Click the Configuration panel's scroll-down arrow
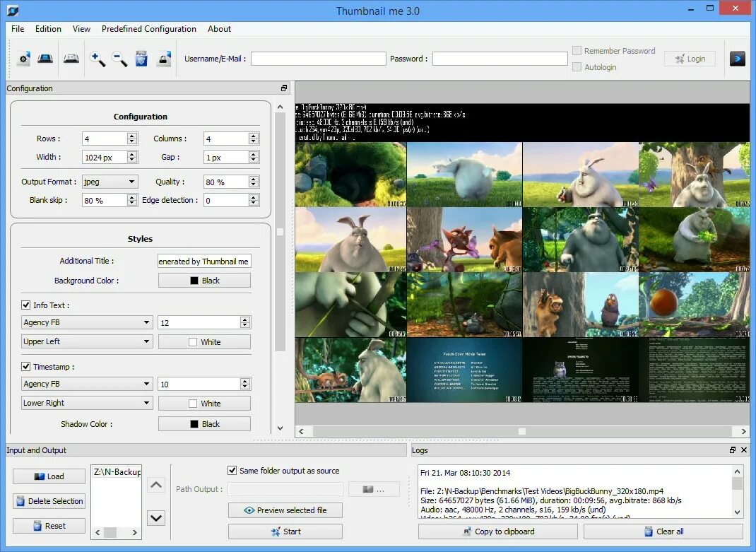 pos(280,428)
